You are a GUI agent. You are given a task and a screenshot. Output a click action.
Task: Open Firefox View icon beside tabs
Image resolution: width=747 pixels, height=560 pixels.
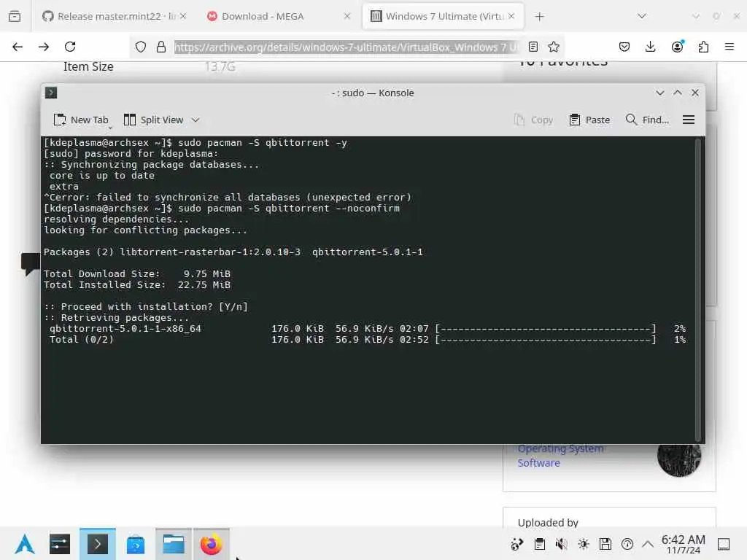[x=15, y=16]
